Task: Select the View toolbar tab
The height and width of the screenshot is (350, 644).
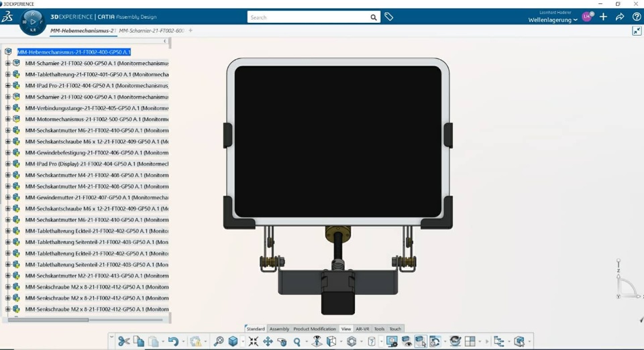Action: 346,329
